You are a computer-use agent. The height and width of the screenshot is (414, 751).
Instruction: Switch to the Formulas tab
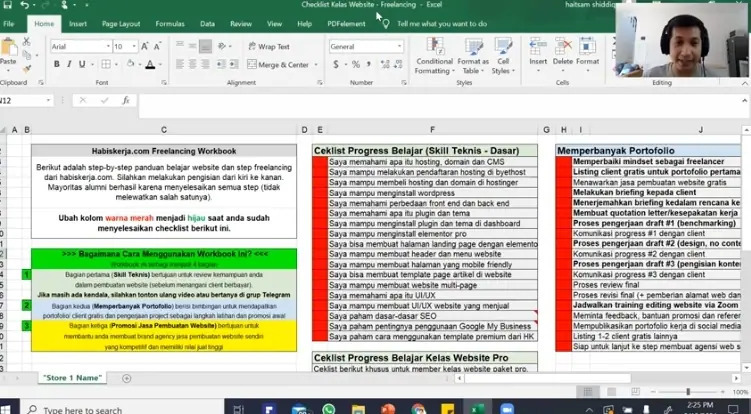(170, 23)
